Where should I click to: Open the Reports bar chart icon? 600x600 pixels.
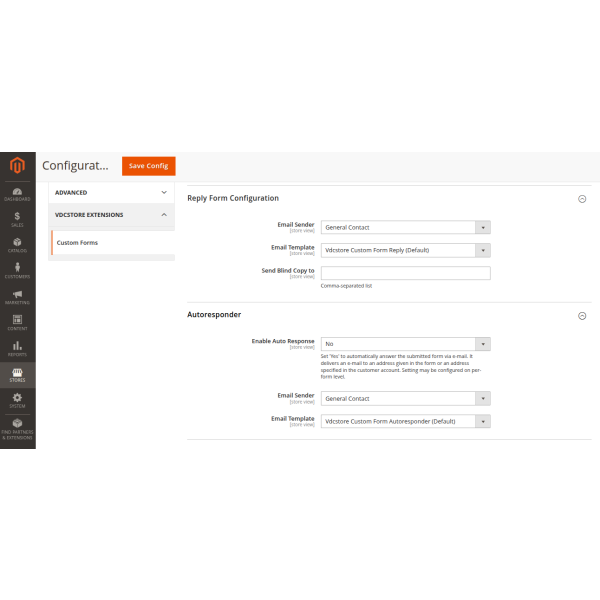point(17,349)
